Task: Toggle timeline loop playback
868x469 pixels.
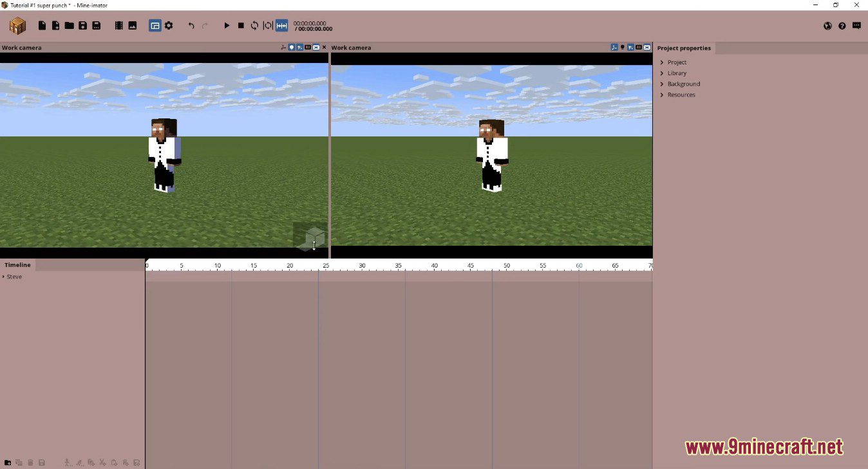Action: [x=254, y=26]
